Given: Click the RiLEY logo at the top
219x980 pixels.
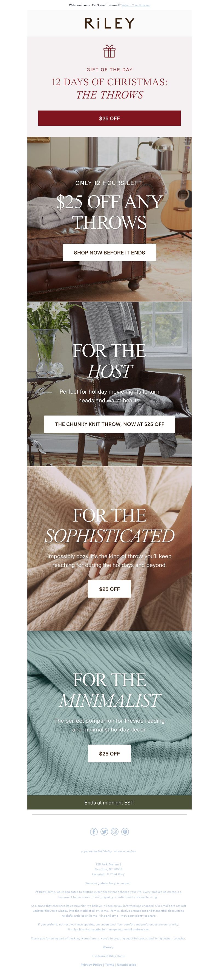Looking at the screenshot, I should point(109,23).
